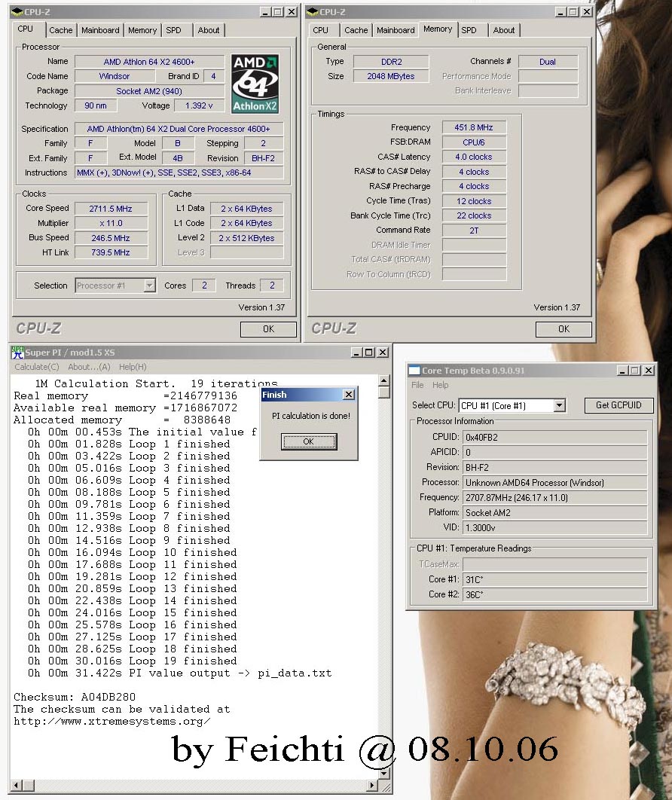Viewport: 672px width, 800px height.
Task: Click the Super PI horizontal scrollbar right arrow
Action: pos(372,785)
